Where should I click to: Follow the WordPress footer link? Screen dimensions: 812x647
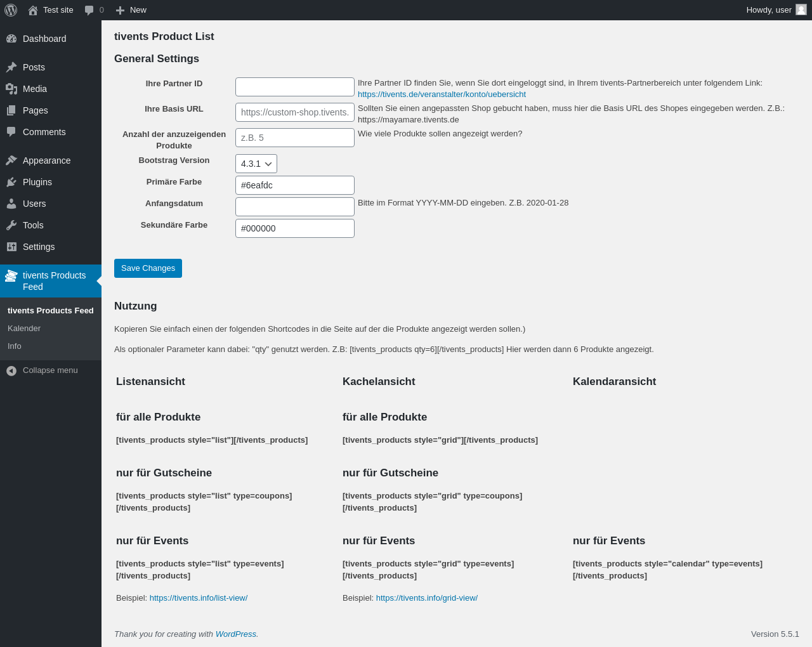tap(236, 634)
